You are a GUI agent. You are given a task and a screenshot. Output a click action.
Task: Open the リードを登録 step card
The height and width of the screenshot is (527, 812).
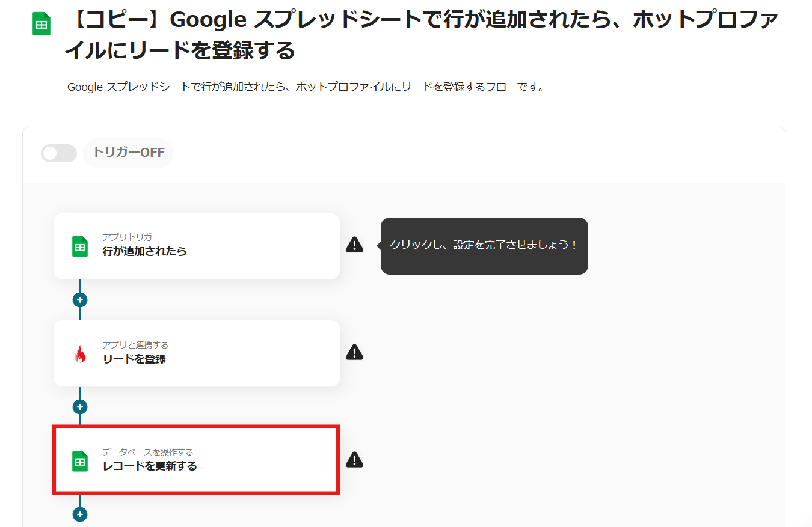197,353
